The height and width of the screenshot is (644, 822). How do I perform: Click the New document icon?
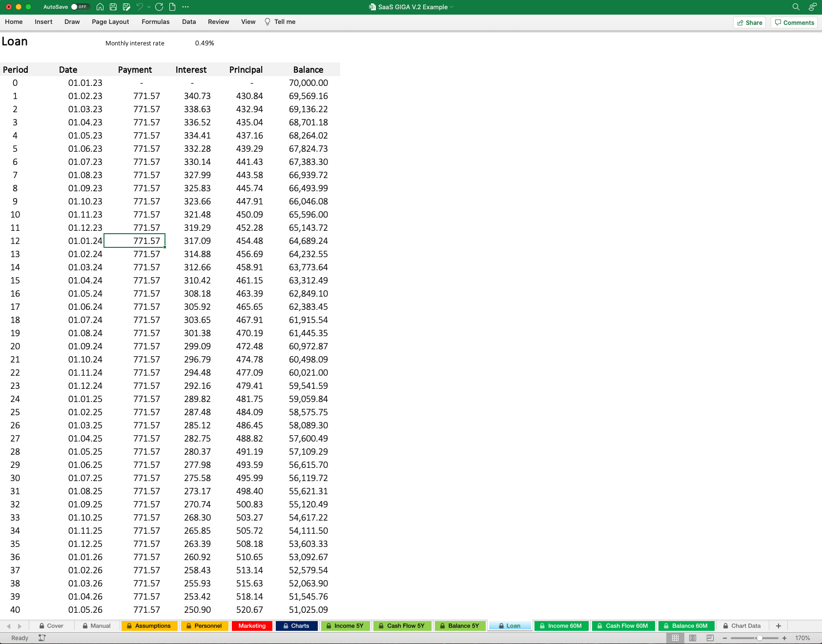pos(172,7)
